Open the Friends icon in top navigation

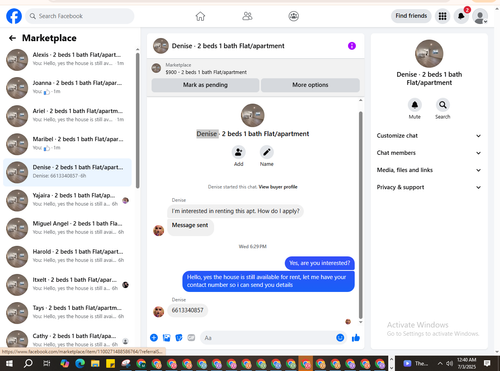tap(247, 16)
